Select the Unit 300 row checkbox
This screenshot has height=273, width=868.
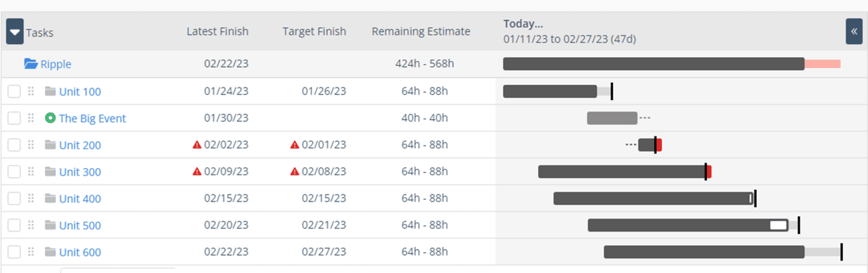coord(14,172)
